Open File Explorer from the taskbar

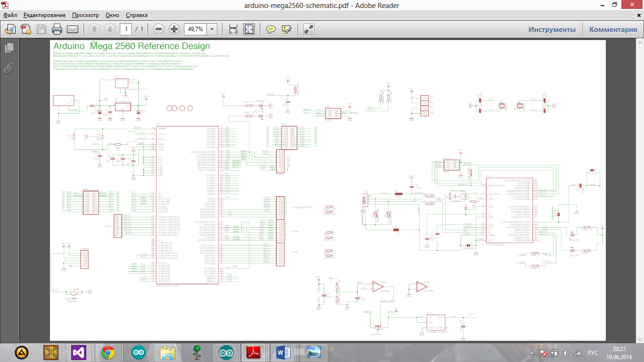(x=168, y=352)
